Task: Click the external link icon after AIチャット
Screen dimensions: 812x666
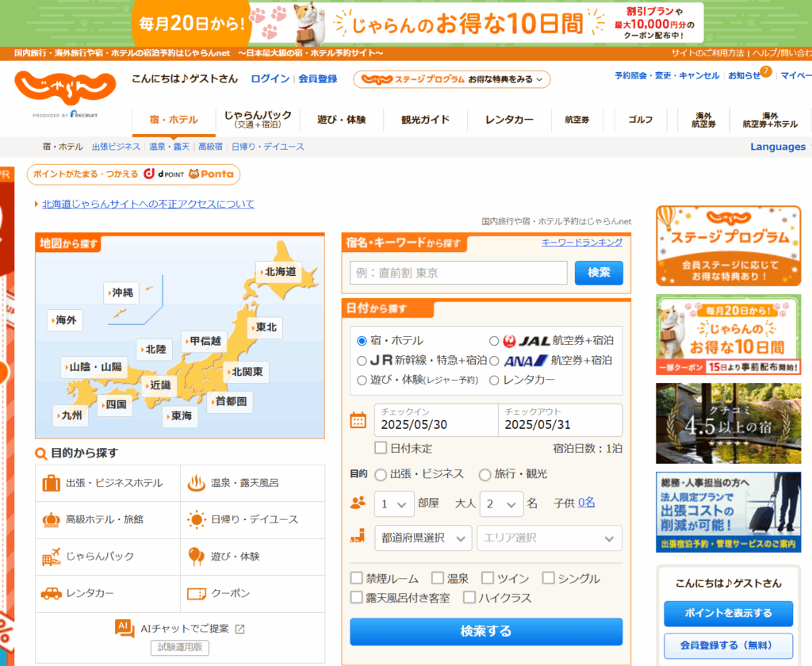Action: [x=239, y=629]
